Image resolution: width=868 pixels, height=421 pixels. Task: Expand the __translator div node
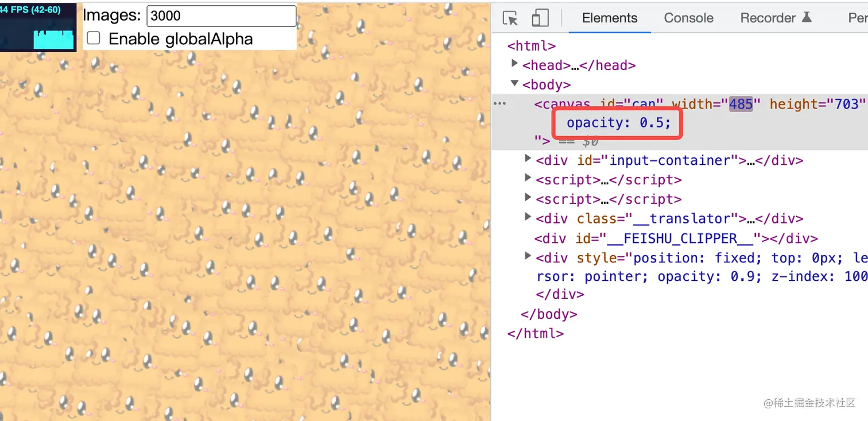pyautogui.click(x=528, y=217)
